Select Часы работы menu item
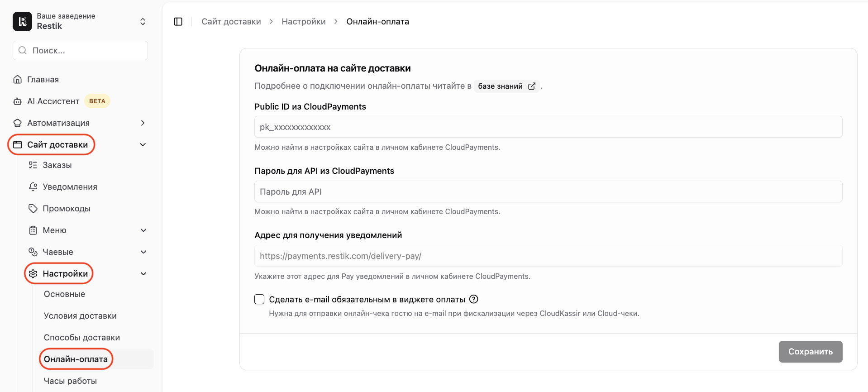The width and height of the screenshot is (868, 392). click(70, 381)
